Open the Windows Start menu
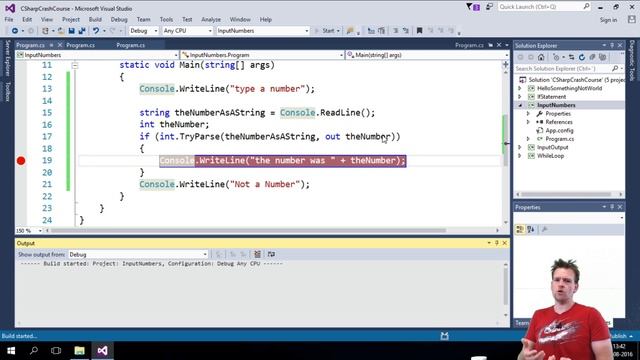 point(11,351)
